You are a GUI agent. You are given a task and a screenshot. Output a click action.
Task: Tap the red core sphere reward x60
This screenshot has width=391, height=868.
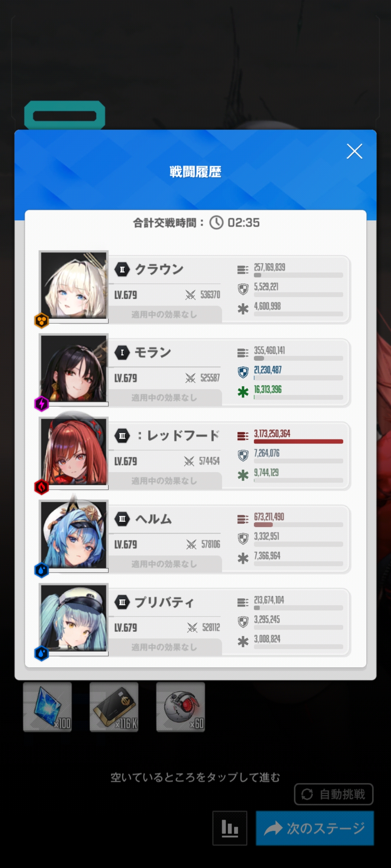[181, 707]
